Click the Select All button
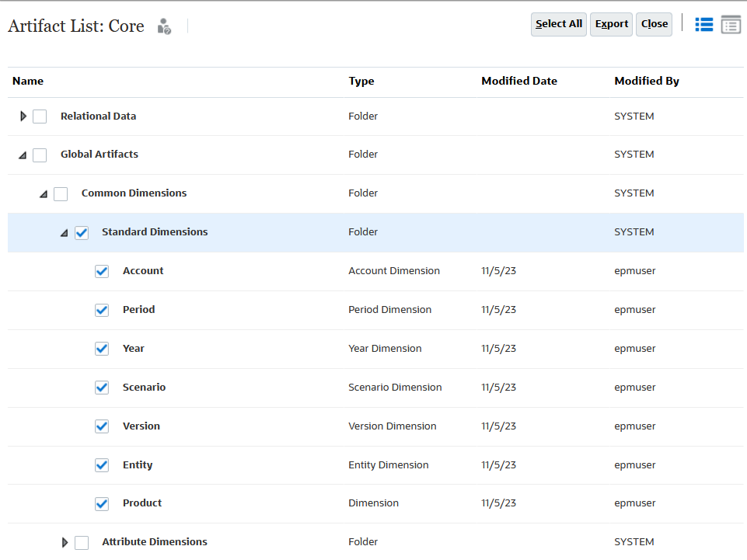The image size is (747, 560). (x=558, y=24)
